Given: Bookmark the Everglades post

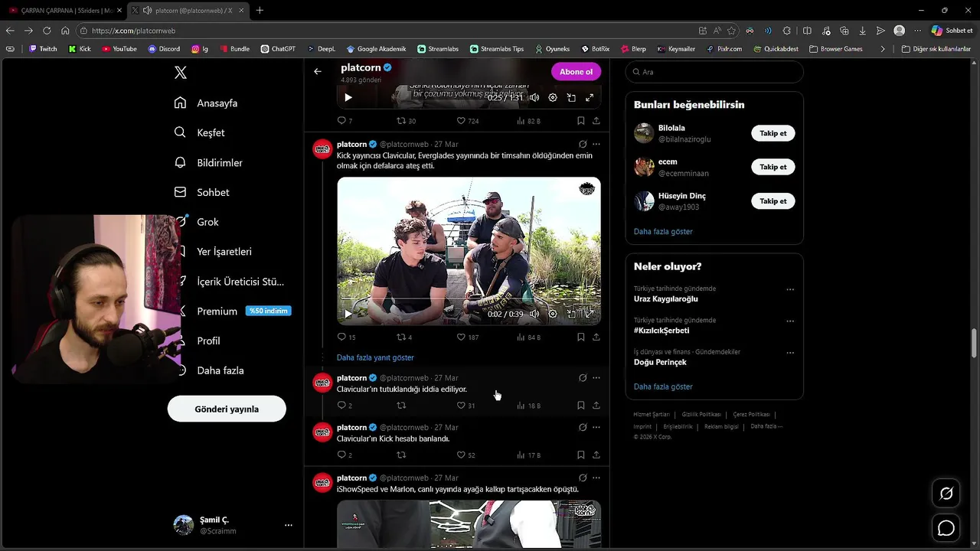Looking at the screenshot, I should click(580, 337).
